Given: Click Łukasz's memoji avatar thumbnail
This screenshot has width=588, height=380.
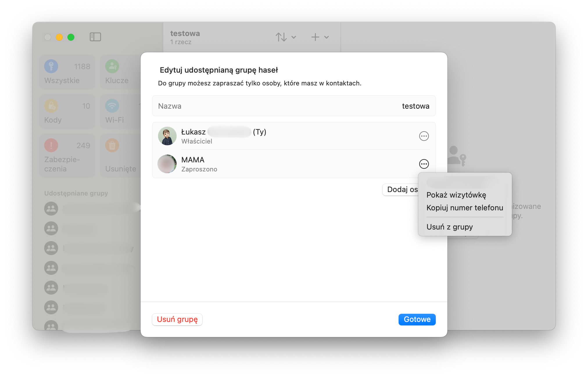Looking at the screenshot, I should (x=167, y=136).
